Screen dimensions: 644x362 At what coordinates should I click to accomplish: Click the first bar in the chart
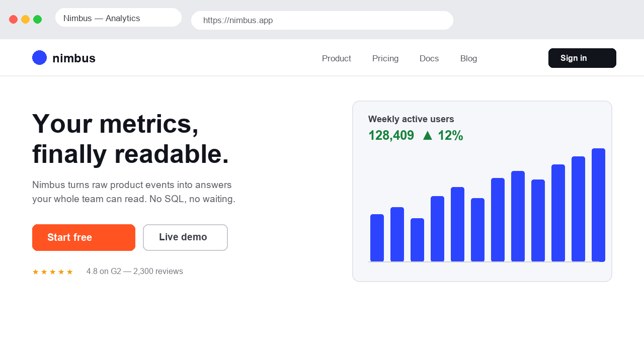(377, 238)
